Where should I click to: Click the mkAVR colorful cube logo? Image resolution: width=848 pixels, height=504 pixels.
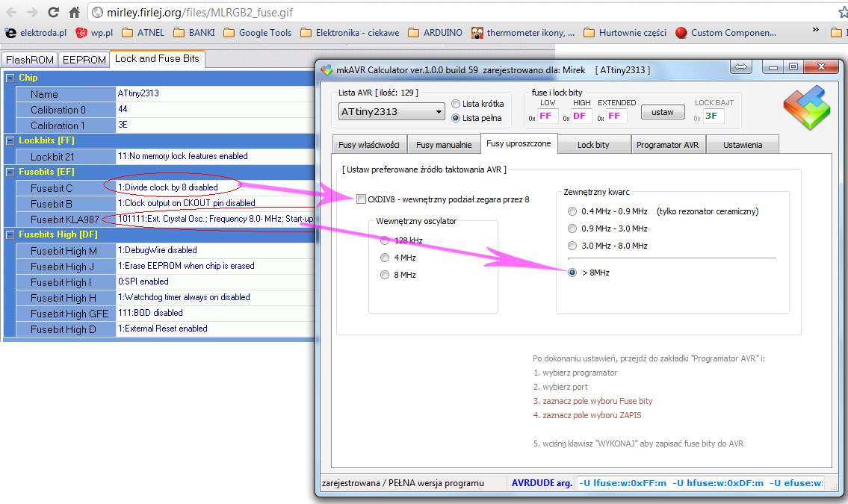[807, 108]
